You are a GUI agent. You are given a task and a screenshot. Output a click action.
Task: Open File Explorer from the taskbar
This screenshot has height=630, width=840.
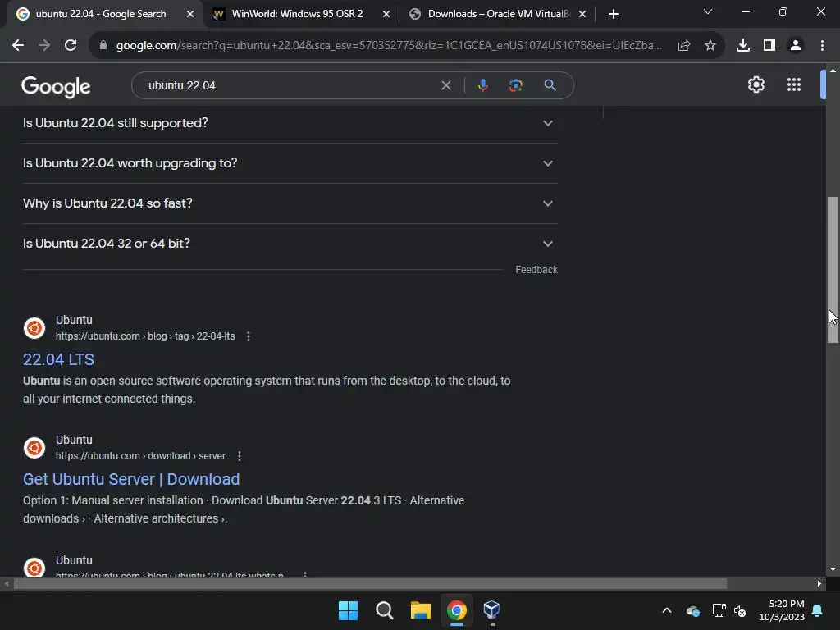[421, 610]
